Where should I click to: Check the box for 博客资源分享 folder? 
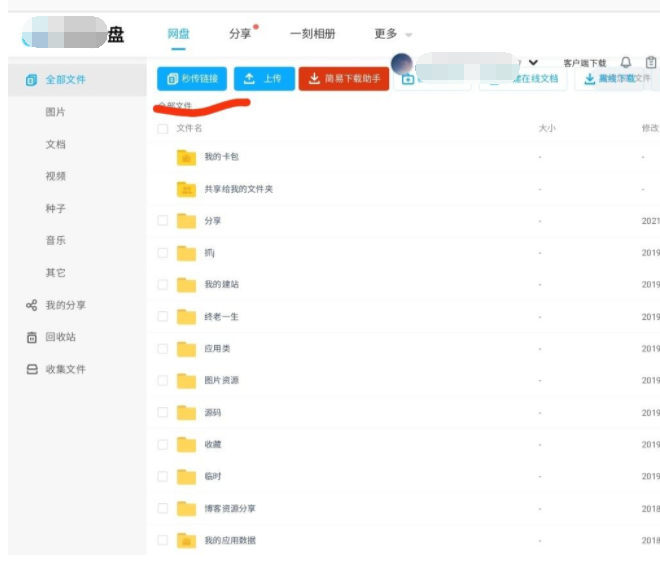click(162, 508)
